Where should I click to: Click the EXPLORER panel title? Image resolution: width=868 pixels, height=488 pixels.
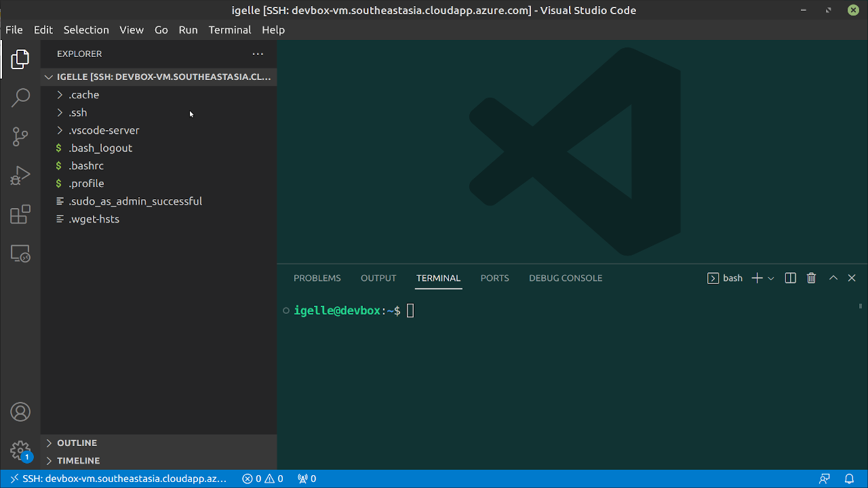[79, 54]
